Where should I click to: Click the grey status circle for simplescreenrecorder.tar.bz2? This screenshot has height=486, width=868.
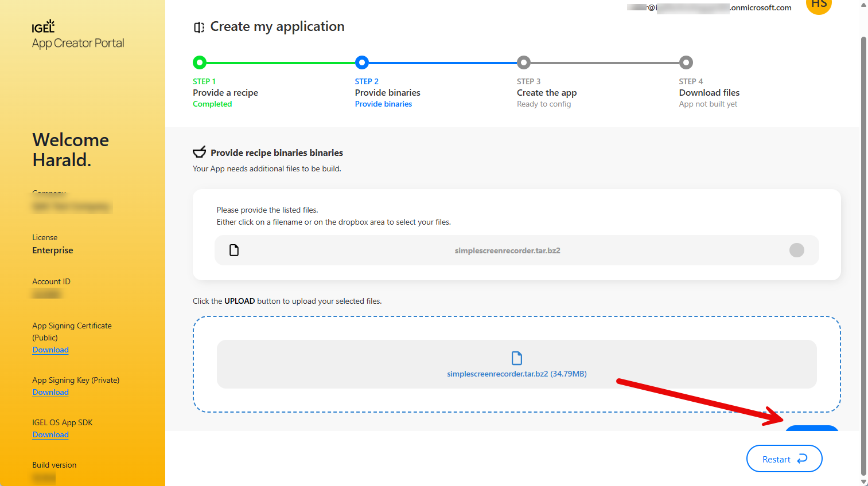[x=796, y=250]
